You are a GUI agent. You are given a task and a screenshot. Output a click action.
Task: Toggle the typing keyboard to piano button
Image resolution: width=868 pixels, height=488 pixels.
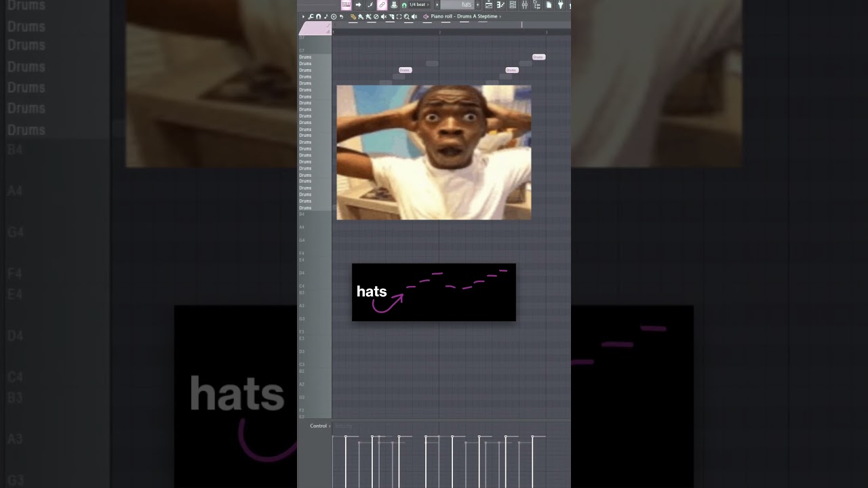(x=346, y=5)
